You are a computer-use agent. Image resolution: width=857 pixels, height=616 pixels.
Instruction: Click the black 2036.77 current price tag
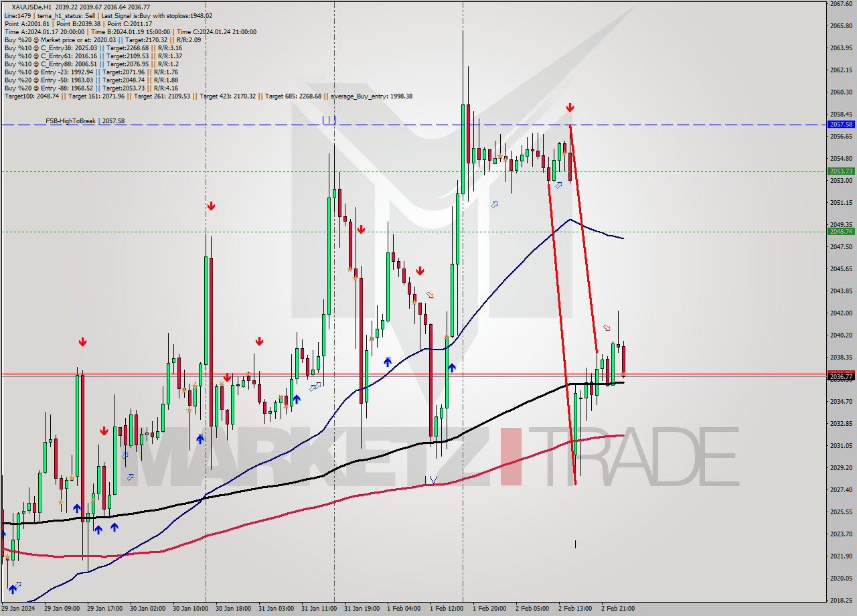[x=841, y=377]
